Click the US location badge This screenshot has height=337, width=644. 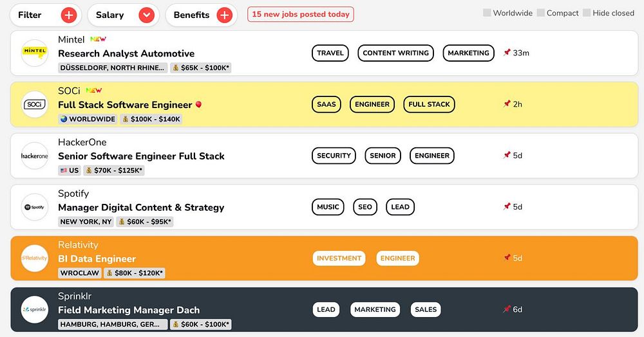(70, 170)
